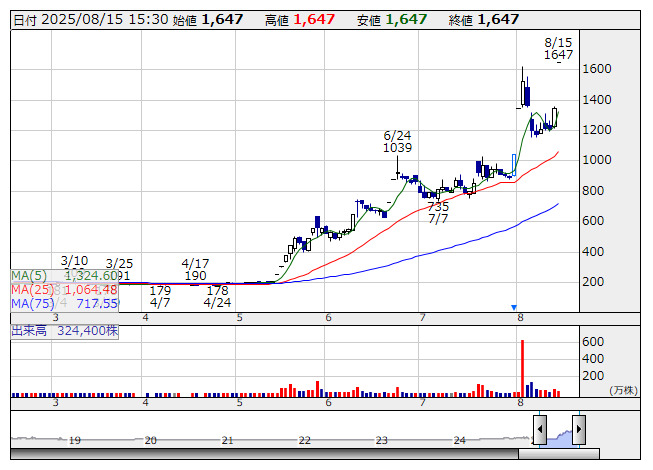Click the 終値 closing price value
This screenshot has height=470, width=653.
click(498, 19)
